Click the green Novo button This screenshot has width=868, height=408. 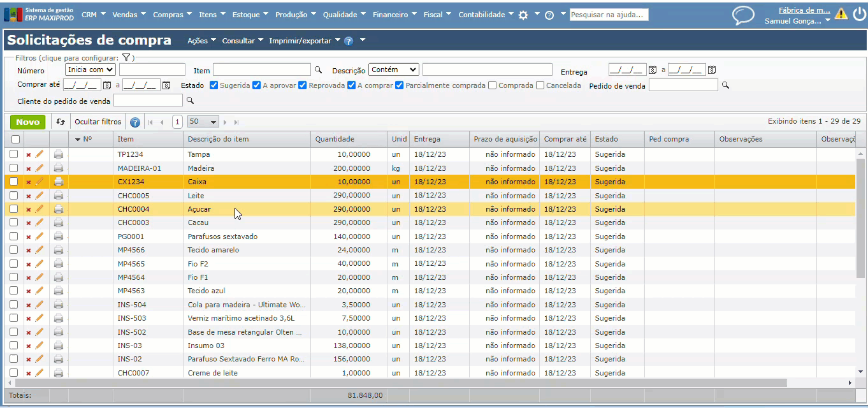click(x=27, y=122)
